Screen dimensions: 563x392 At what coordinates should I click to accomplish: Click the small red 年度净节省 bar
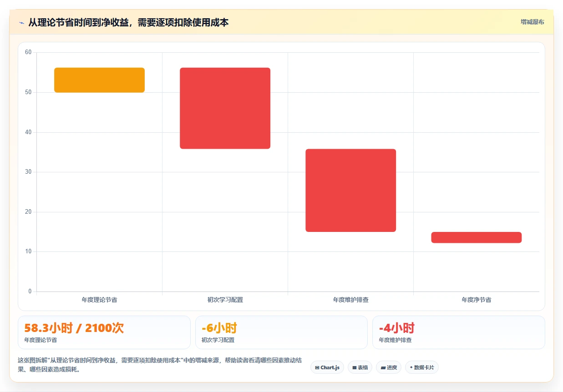click(476, 237)
